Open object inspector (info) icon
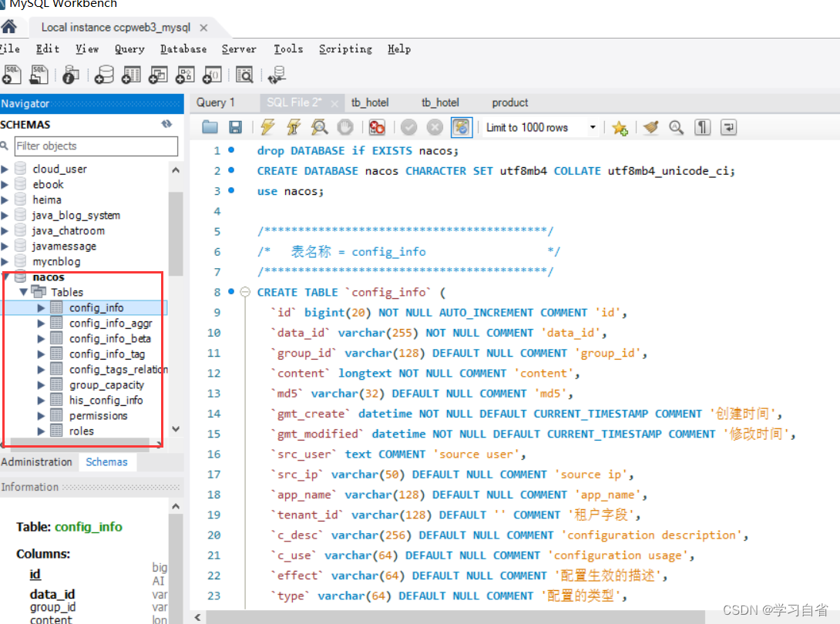The width and height of the screenshot is (840, 624). (70, 75)
